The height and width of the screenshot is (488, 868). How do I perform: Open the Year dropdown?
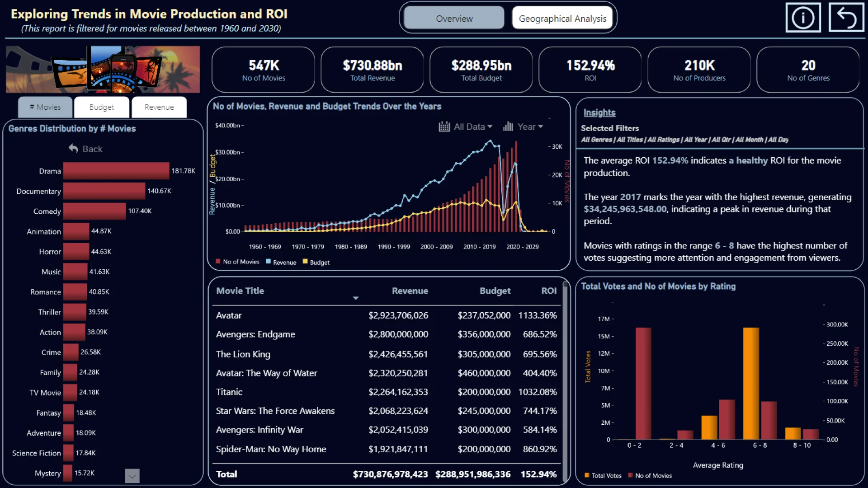(530, 127)
